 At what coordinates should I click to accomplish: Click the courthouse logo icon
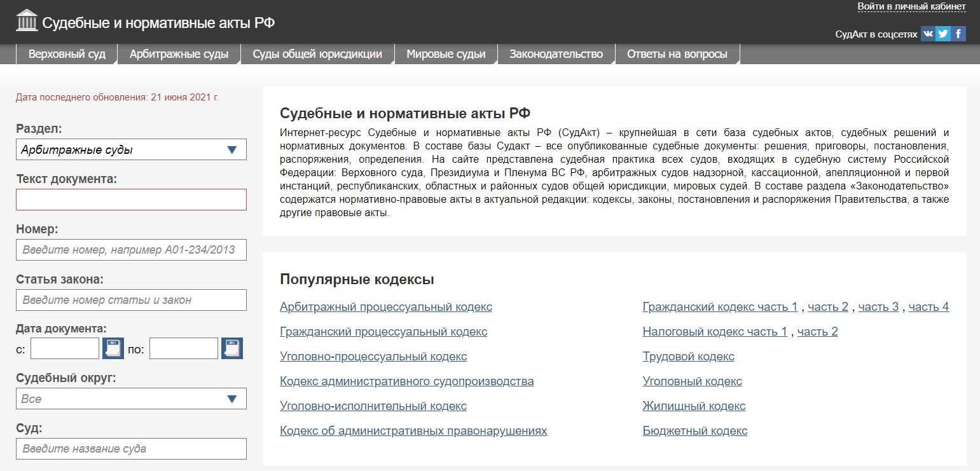[26, 21]
